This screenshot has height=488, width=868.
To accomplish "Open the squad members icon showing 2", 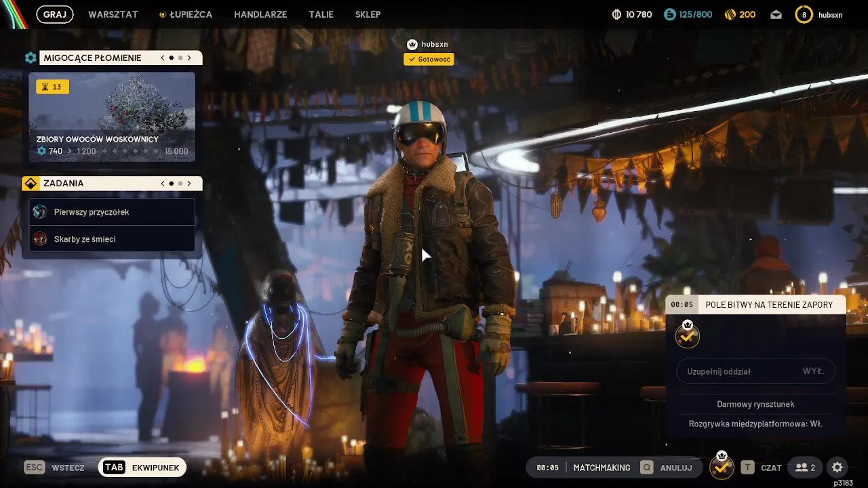I will 805,467.
